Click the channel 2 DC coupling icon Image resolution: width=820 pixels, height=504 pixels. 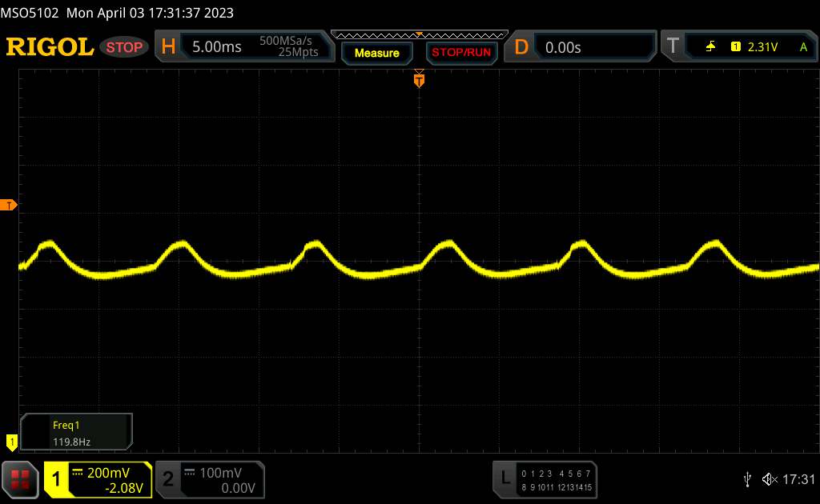pyautogui.click(x=190, y=473)
